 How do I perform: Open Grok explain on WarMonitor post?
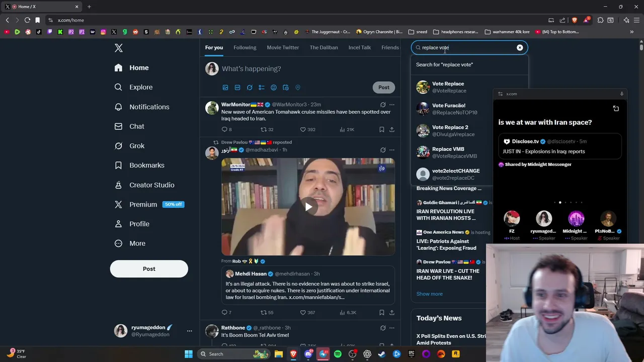tap(383, 105)
